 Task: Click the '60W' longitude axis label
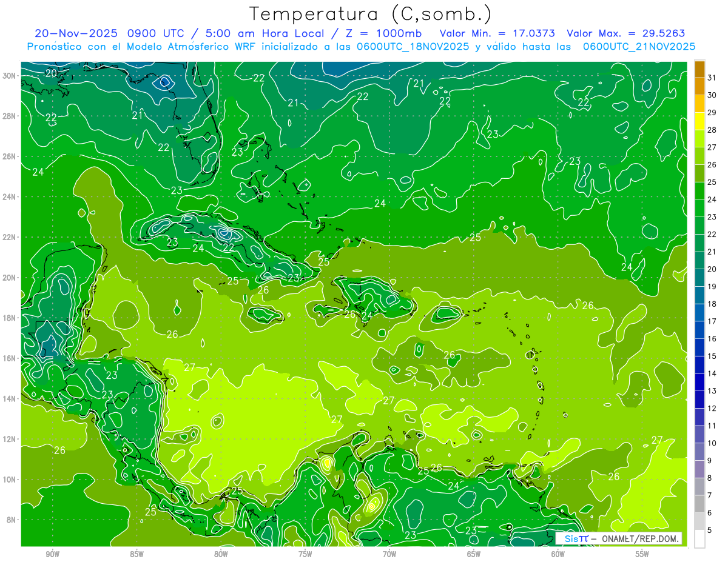click(558, 554)
